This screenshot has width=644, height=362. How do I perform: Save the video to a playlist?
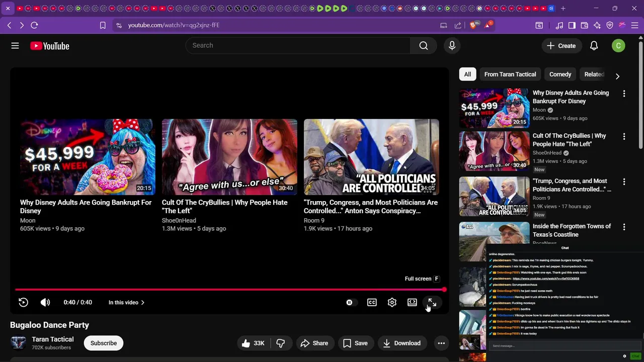click(356, 343)
